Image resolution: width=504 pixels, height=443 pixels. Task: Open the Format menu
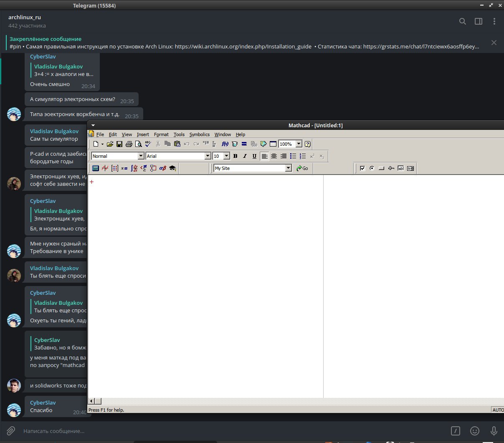pyautogui.click(x=161, y=134)
